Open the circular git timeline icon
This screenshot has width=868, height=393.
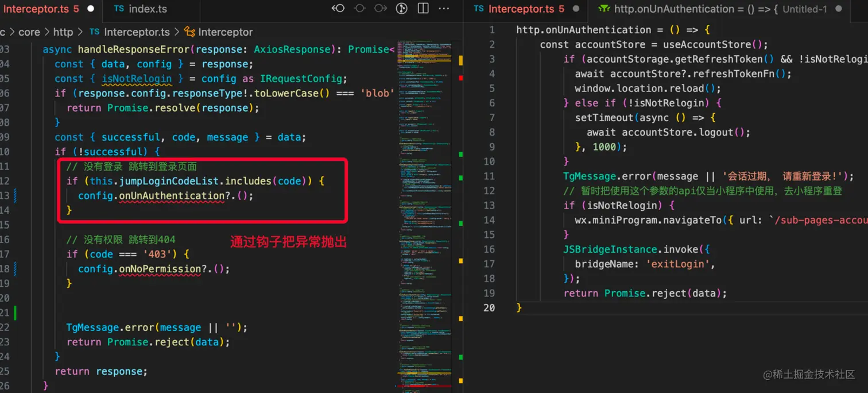(x=402, y=9)
